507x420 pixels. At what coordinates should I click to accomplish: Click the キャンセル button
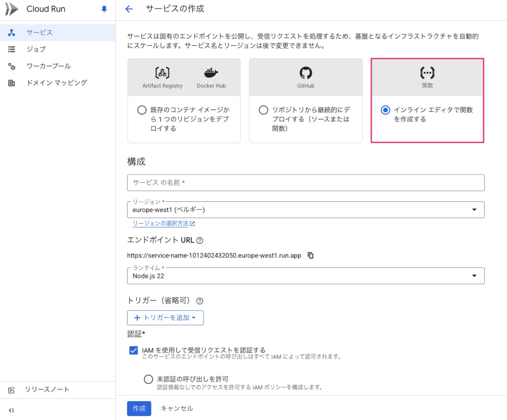pos(177,408)
